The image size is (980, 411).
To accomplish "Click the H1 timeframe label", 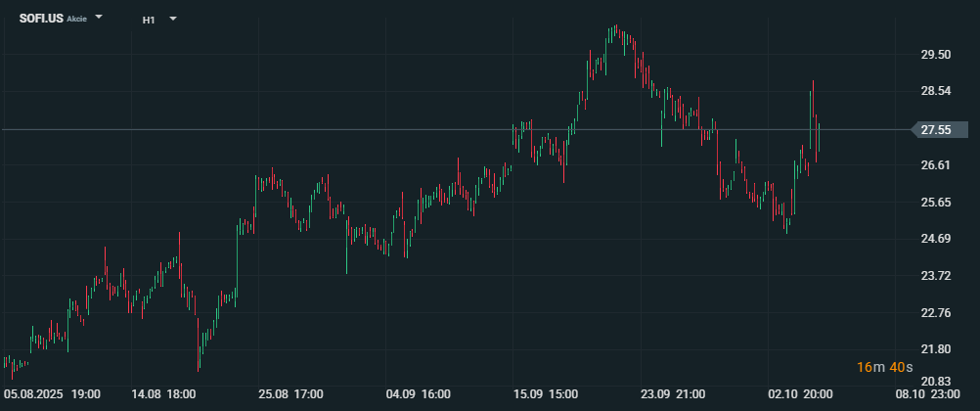I will pos(148,19).
